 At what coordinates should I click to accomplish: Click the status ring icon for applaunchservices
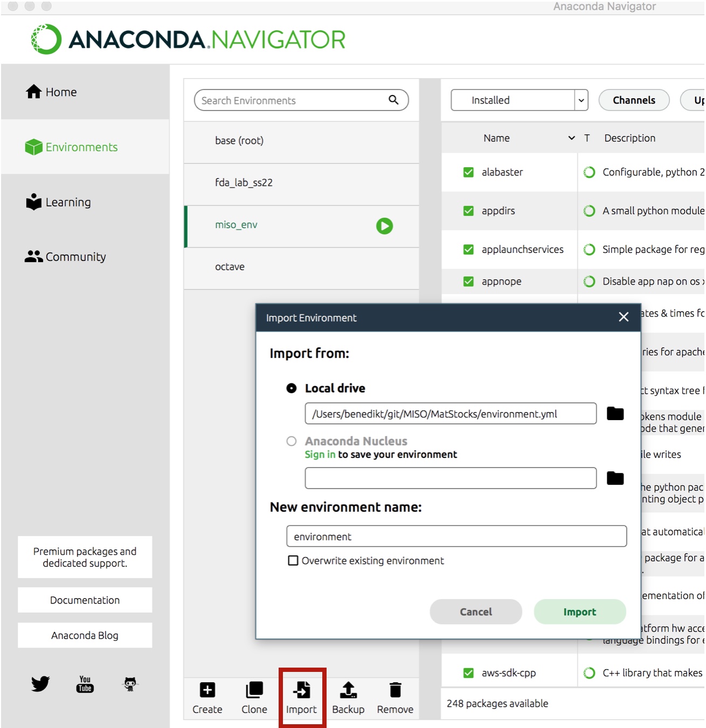[x=590, y=250]
